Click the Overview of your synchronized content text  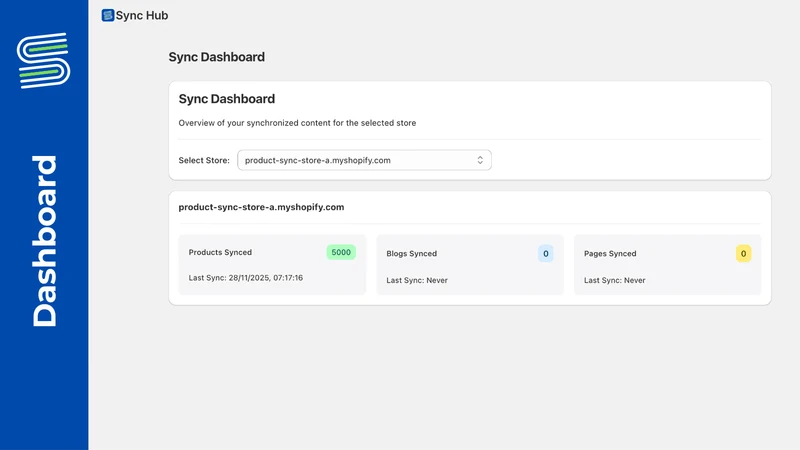click(297, 123)
